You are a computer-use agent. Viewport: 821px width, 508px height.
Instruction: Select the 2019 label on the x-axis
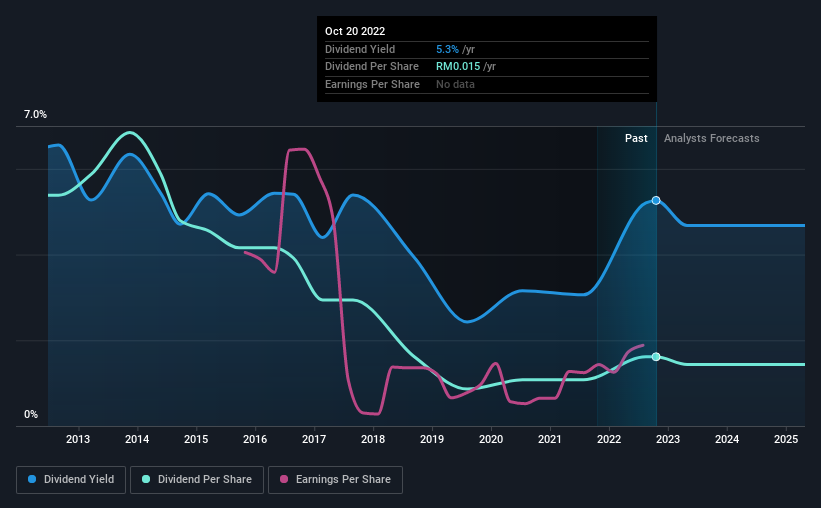click(432, 439)
